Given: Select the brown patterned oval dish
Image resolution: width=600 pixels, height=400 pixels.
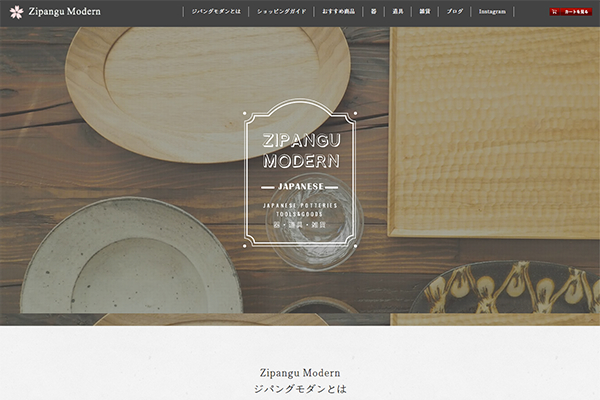Looking at the screenshot, I should 507,287.
